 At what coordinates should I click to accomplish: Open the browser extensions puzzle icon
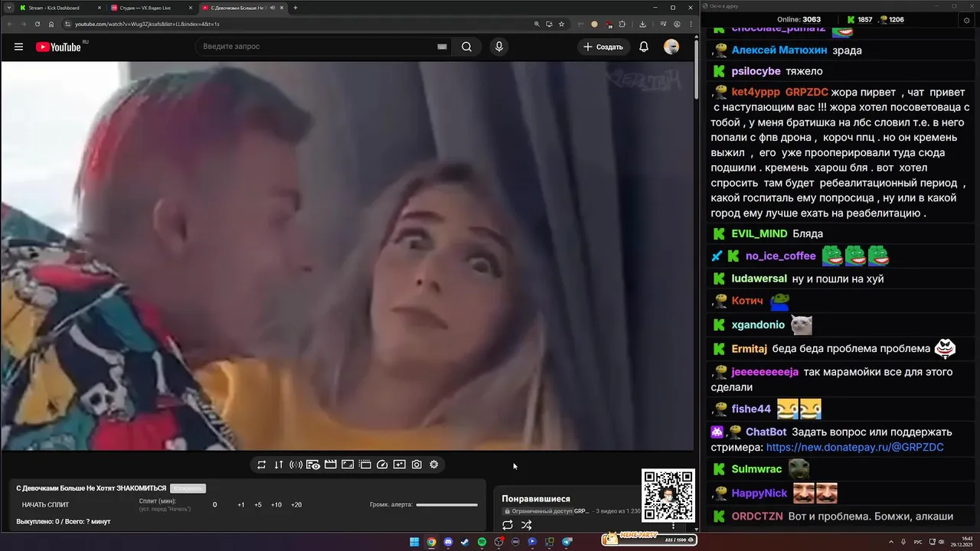622,24
